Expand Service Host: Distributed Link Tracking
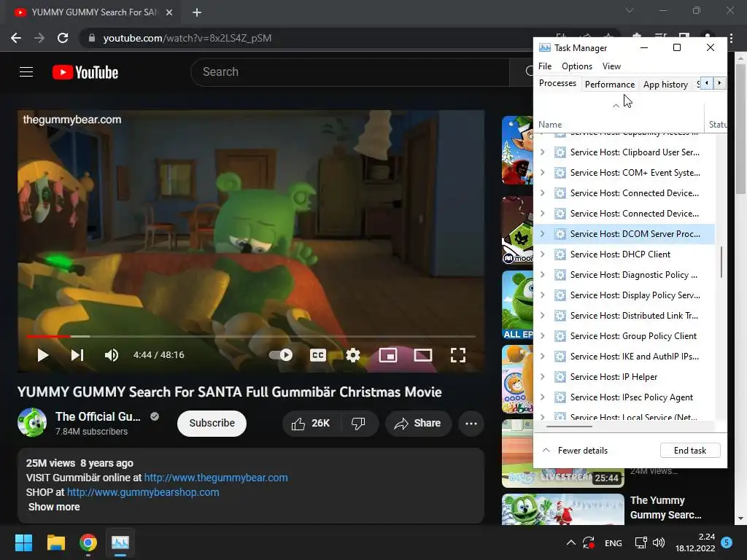Viewport: 747px width, 560px height. tap(542, 316)
